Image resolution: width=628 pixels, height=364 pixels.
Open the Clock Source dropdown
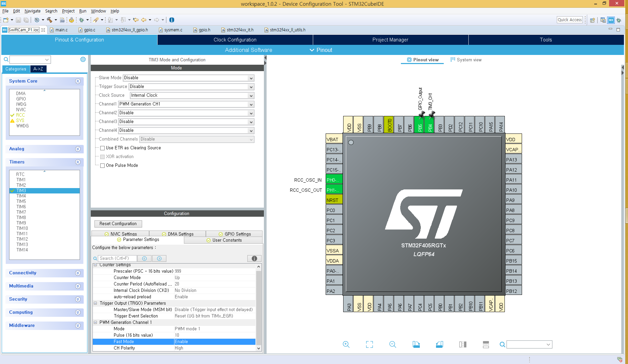[192, 95]
